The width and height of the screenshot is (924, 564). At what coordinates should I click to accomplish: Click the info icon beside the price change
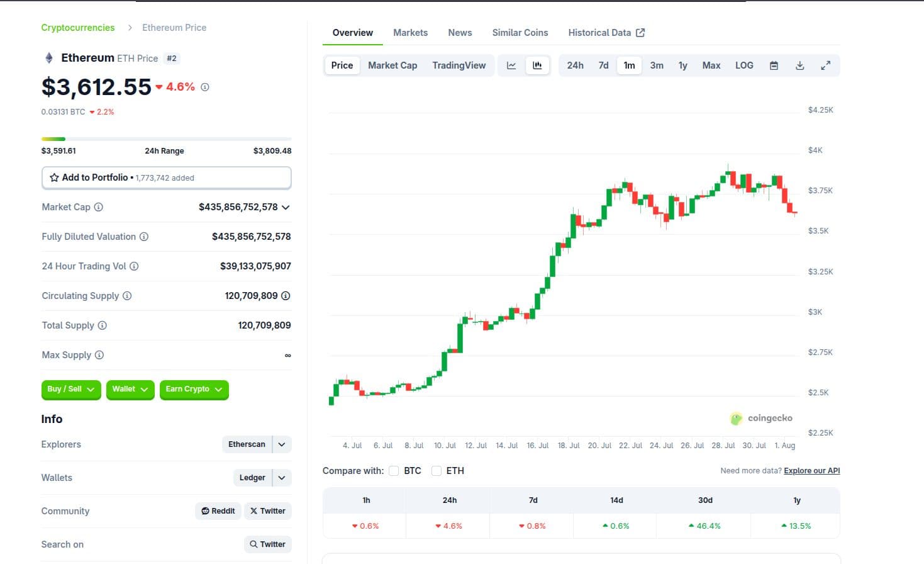204,87
